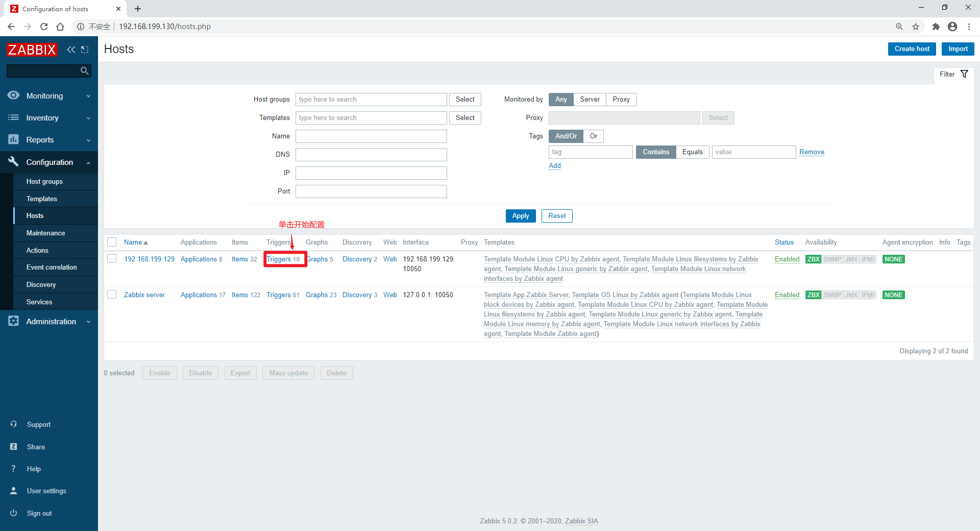Click the browser address bar URL

tap(165, 27)
